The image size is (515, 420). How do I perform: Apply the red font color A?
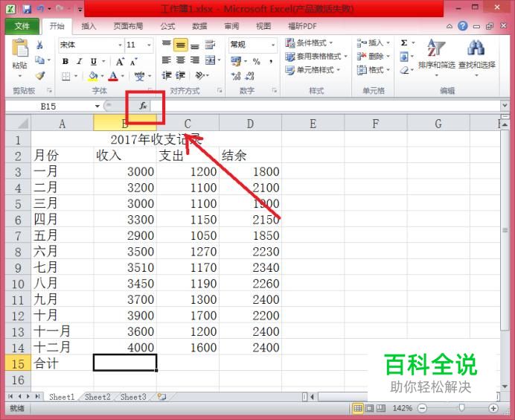[113, 76]
